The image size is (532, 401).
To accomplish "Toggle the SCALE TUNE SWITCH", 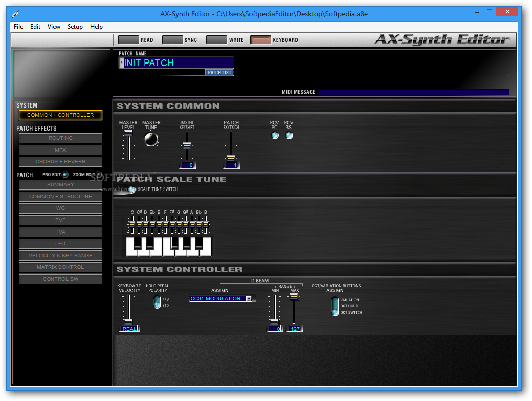I will click(x=131, y=189).
